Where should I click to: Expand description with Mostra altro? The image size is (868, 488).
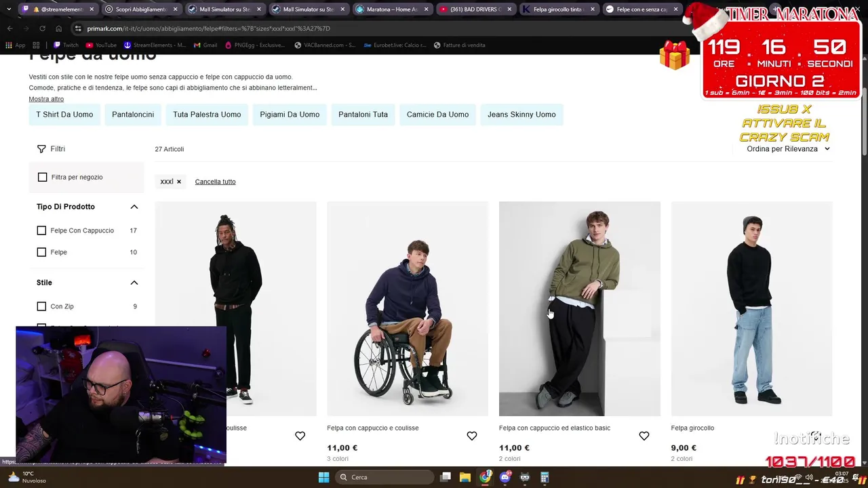46,99
